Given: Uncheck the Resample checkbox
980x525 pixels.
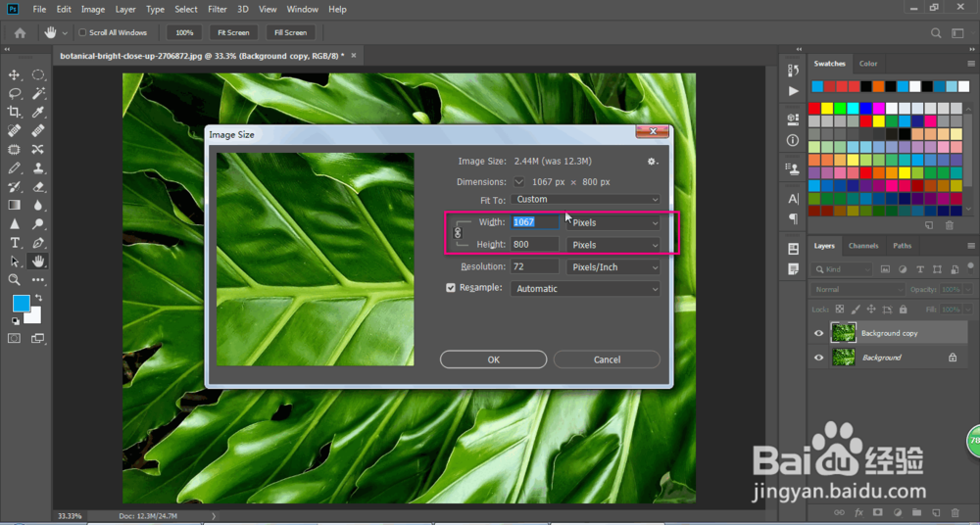Looking at the screenshot, I should tap(451, 288).
